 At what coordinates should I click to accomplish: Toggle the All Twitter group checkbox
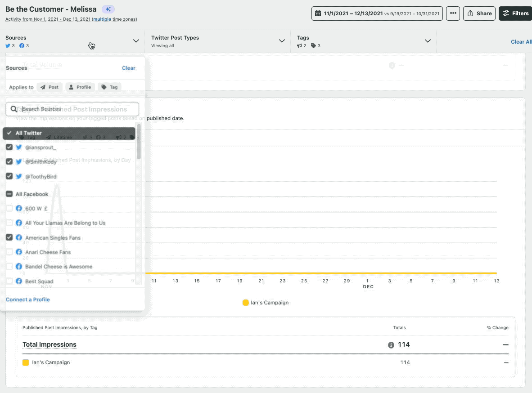(9, 133)
